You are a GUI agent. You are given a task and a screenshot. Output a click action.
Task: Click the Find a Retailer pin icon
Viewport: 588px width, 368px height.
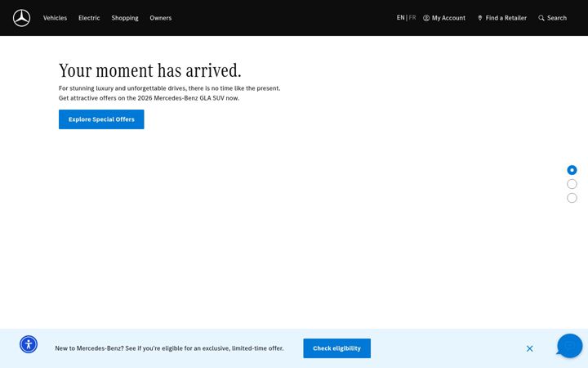pos(480,18)
